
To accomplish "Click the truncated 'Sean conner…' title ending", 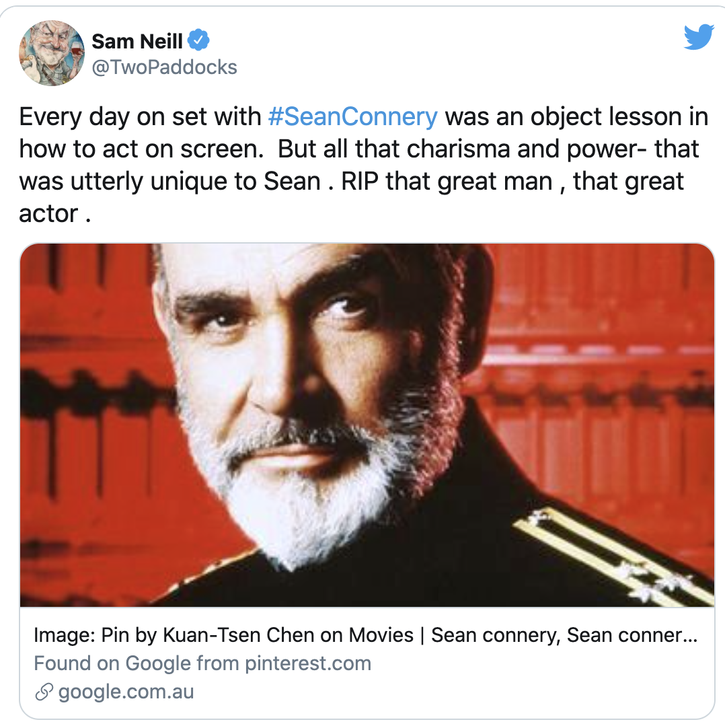I will click(x=632, y=634).
